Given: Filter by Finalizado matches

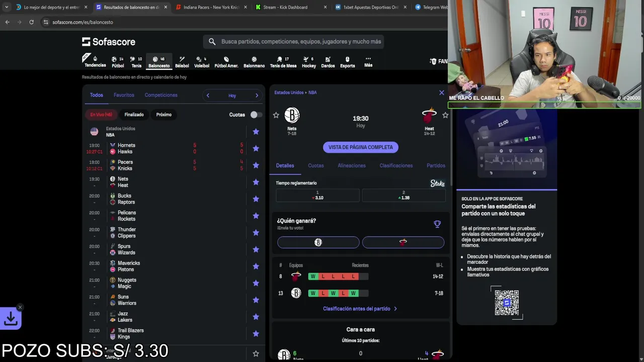Looking at the screenshot, I should point(134,115).
